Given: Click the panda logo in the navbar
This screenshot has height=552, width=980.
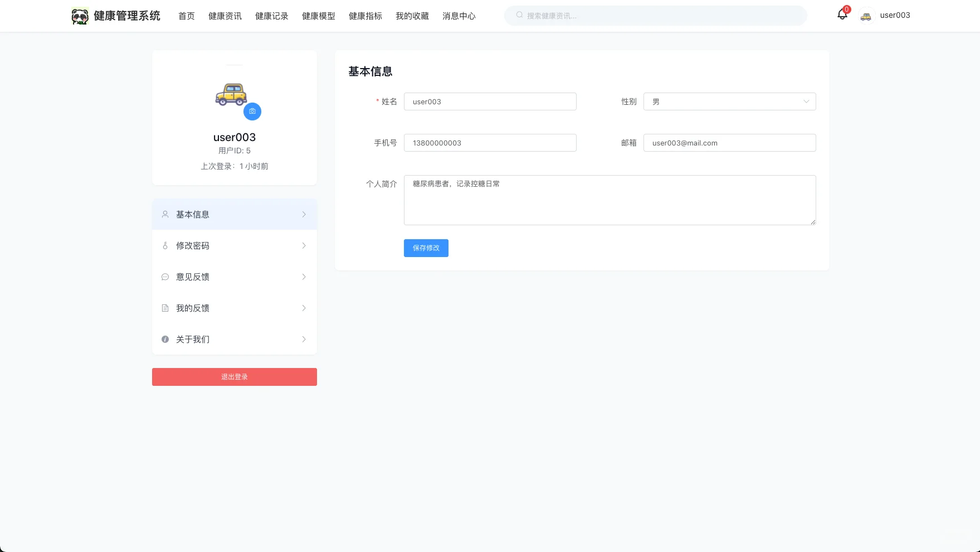Looking at the screenshot, I should [x=80, y=15].
